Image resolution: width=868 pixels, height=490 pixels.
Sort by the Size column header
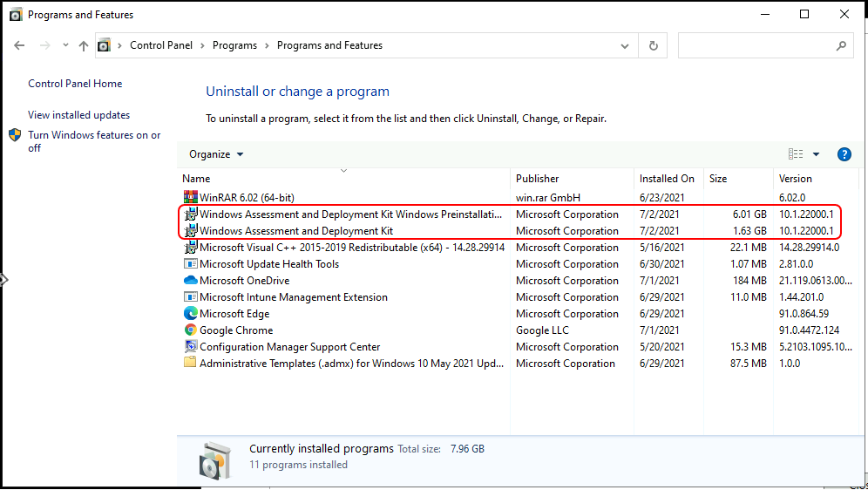click(738, 178)
